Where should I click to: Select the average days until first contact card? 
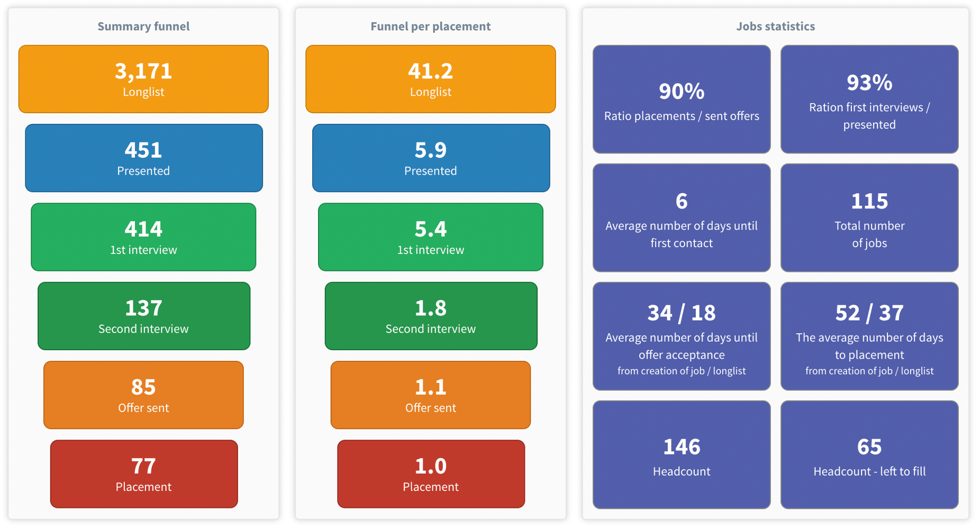[682, 218]
